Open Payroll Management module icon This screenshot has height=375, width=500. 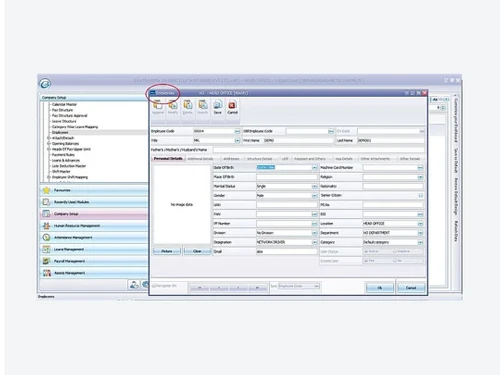(46, 261)
